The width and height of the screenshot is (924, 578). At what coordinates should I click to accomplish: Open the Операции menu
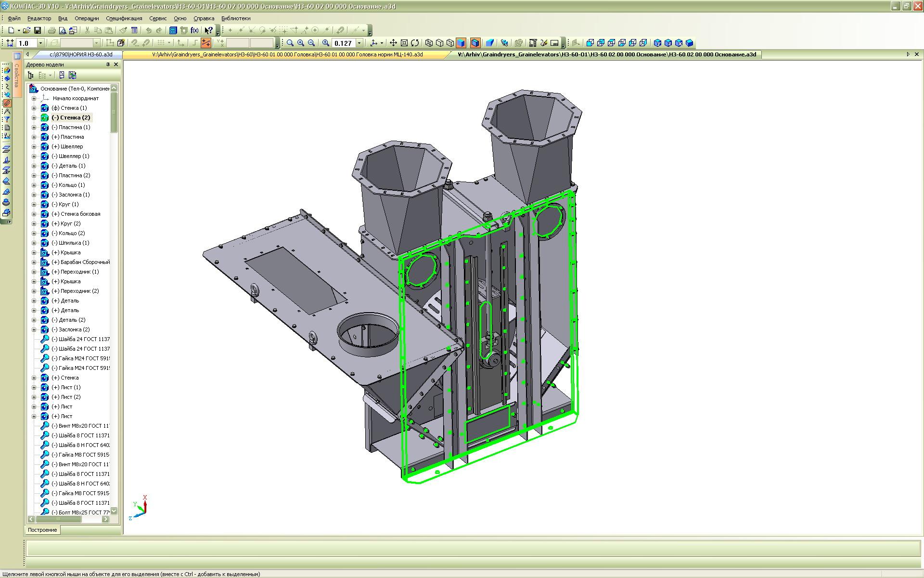click(x=87, y=18)
